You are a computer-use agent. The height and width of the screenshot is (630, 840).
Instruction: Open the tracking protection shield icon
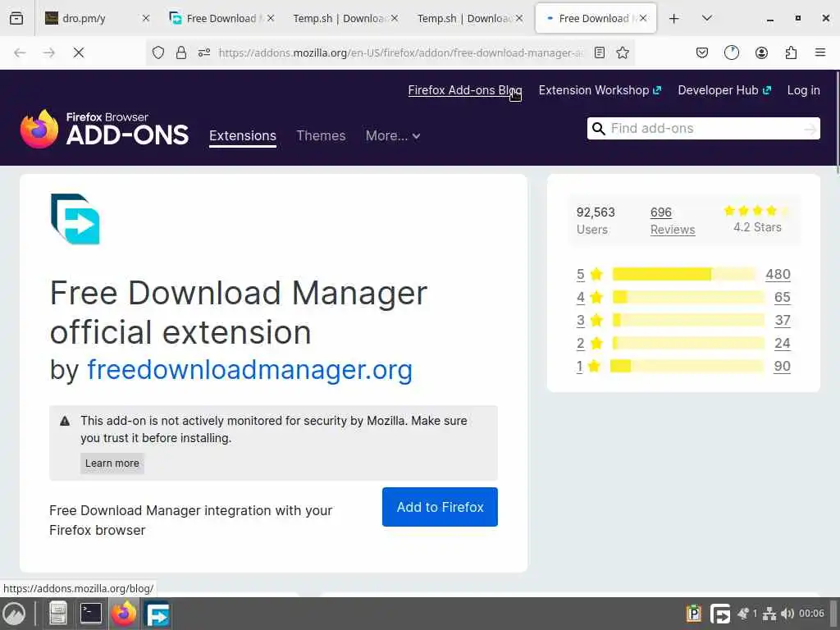158,52
